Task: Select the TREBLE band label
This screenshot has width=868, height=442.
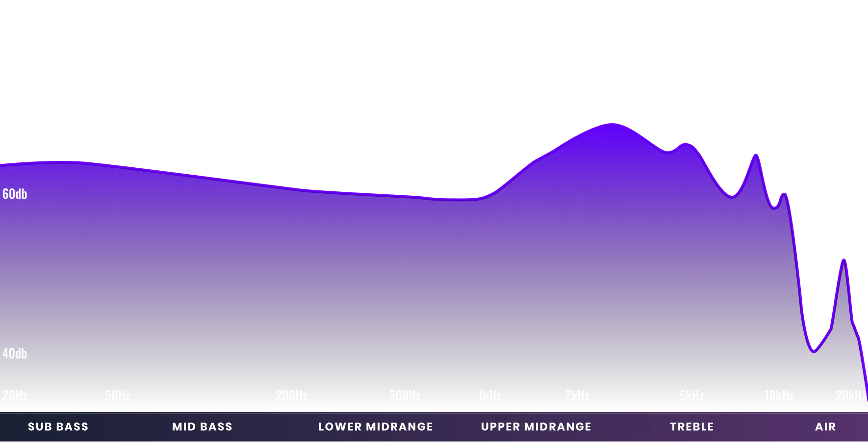Action: 691,426
